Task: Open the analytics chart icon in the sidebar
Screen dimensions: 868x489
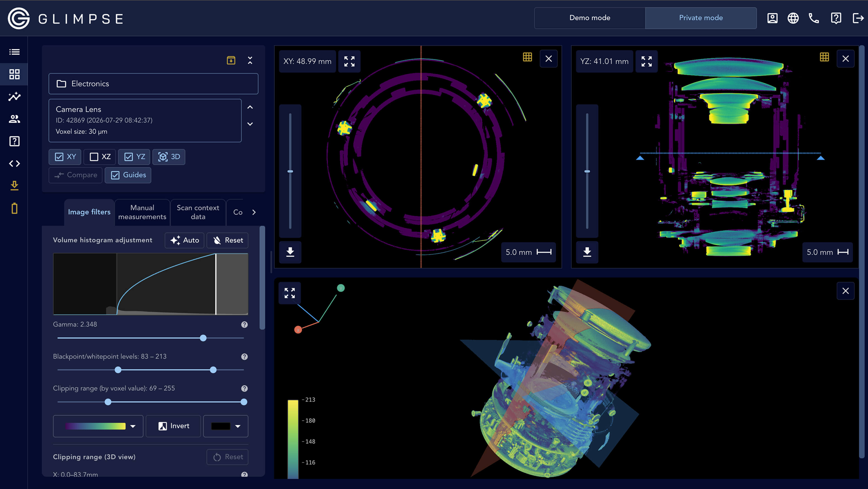Action: pyautogui.click(x=14, y=97)
